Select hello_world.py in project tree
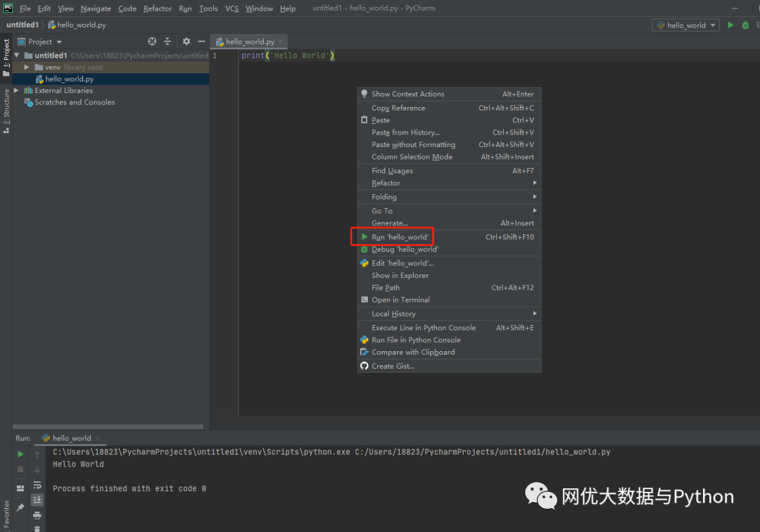This screenshot has width=760, height=532. point(69,79)
